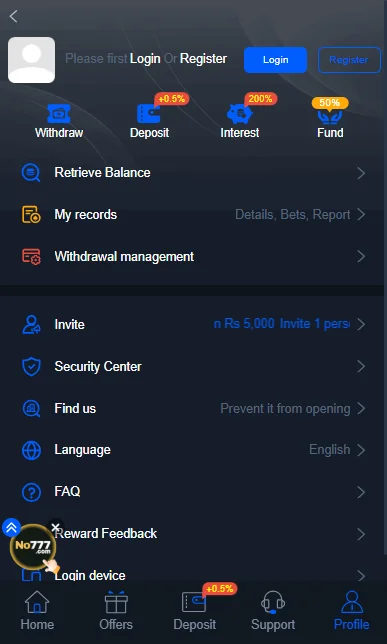387x644 pixels.
Task: Click the blue double-arrow up icon
Action: 11,527
